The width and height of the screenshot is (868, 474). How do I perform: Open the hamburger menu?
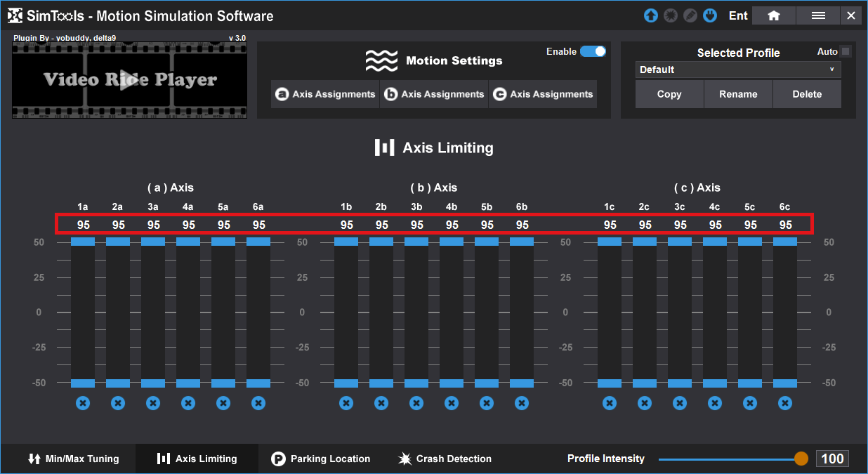pyautogui.click(x=818, y=15)
